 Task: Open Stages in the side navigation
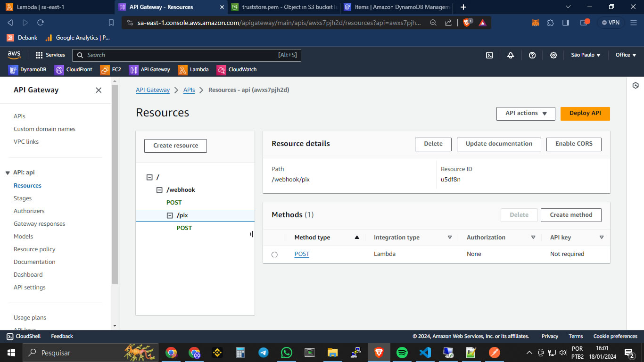point(23,198)
